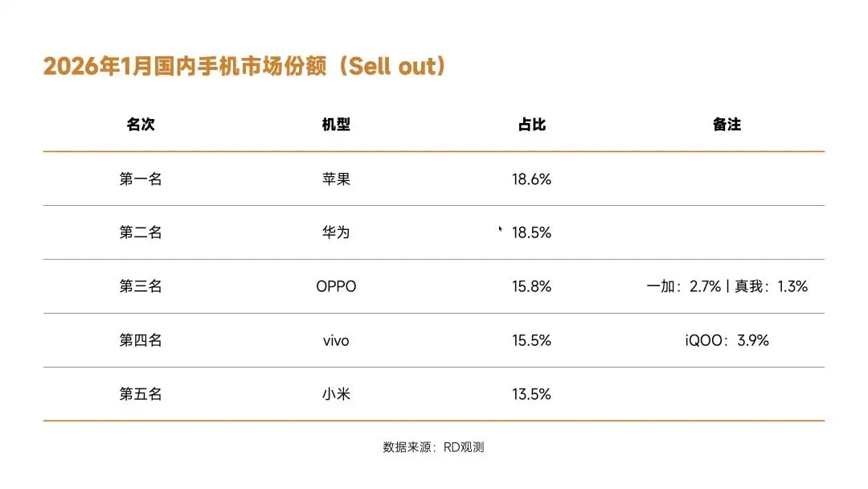Click the 占比 column header
The width and height of the screenshot is (868, 489).
coord(531,125)
